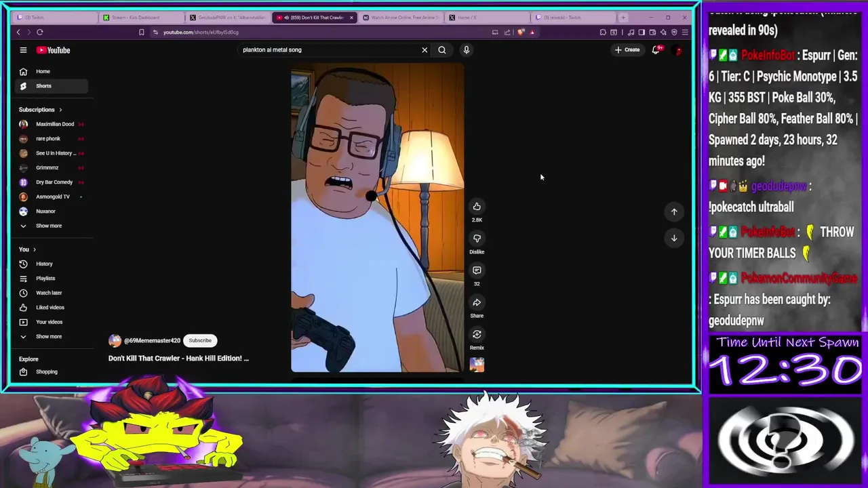Screen dimensions: 868x488
Task: Open rare phonk channel
Action: 51,139
